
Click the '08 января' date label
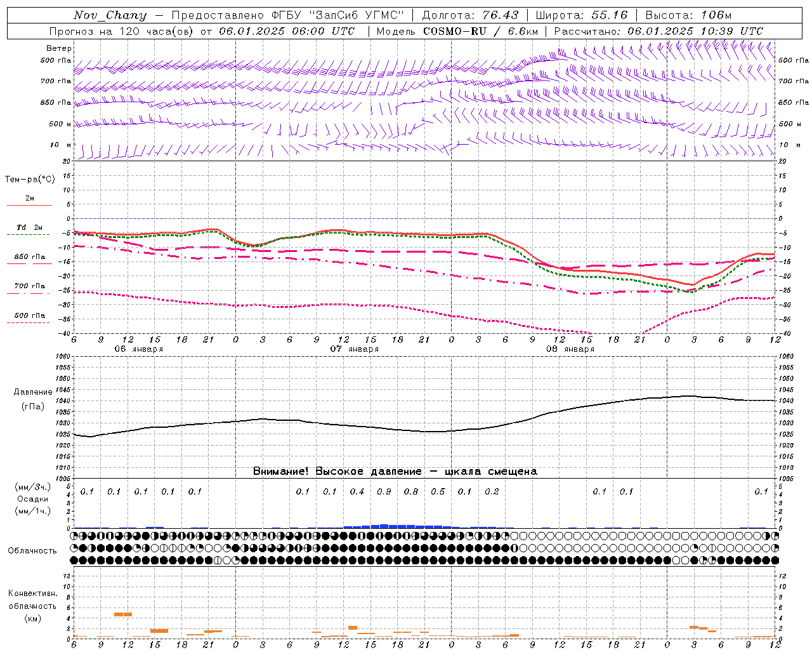tap(570, 349)
